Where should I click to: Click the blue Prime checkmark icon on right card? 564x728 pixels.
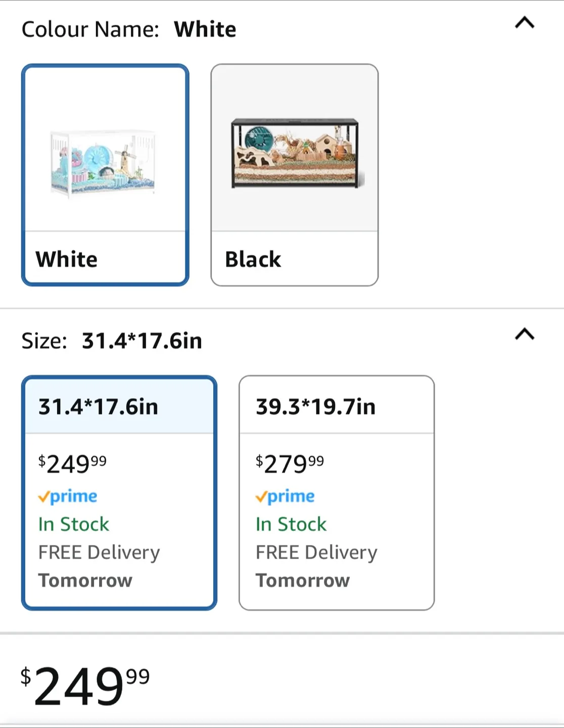[x=260, y=496]
